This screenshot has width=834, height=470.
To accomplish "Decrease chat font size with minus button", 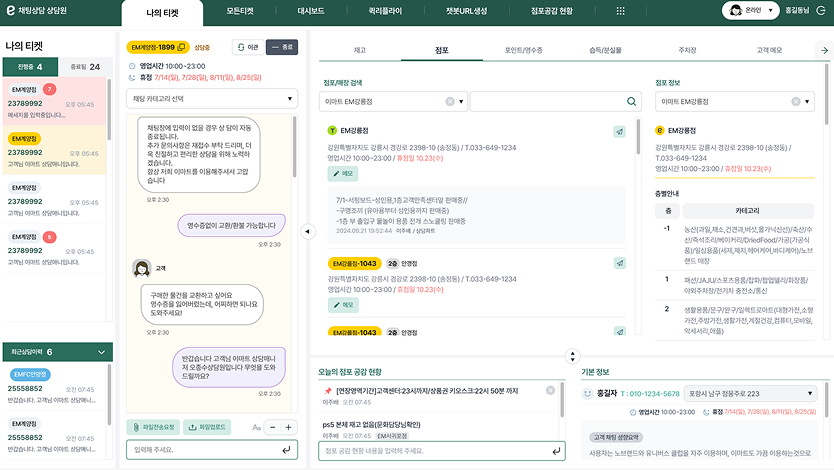I will [272, 427].
